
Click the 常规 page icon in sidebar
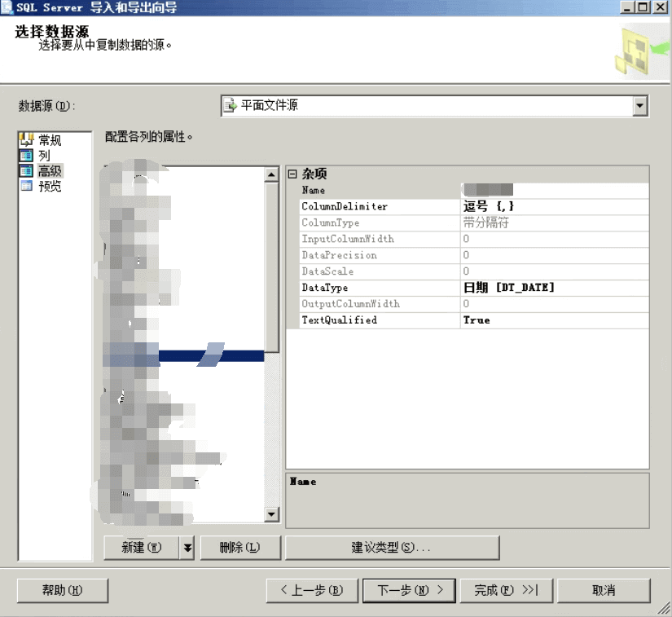click(26, 140)
